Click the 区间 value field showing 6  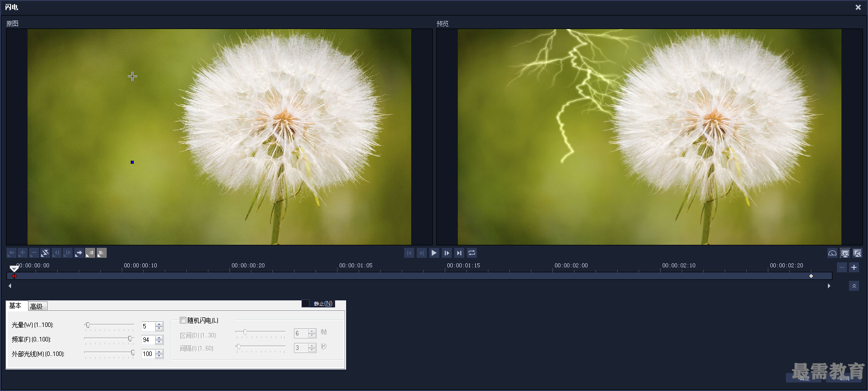tap(301, 333)
